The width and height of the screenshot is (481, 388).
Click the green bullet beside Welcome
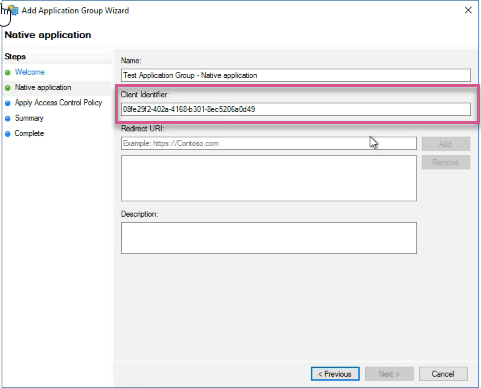(8, 72)
